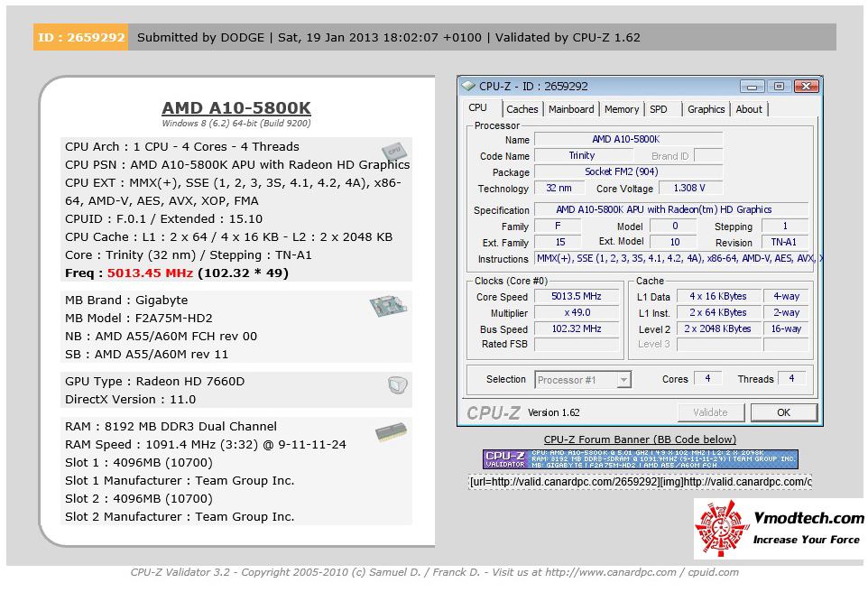This screenshot has width=868, height=592.
Task: Click the Name field AMD A10-5800K
Action: pos(628,140)
